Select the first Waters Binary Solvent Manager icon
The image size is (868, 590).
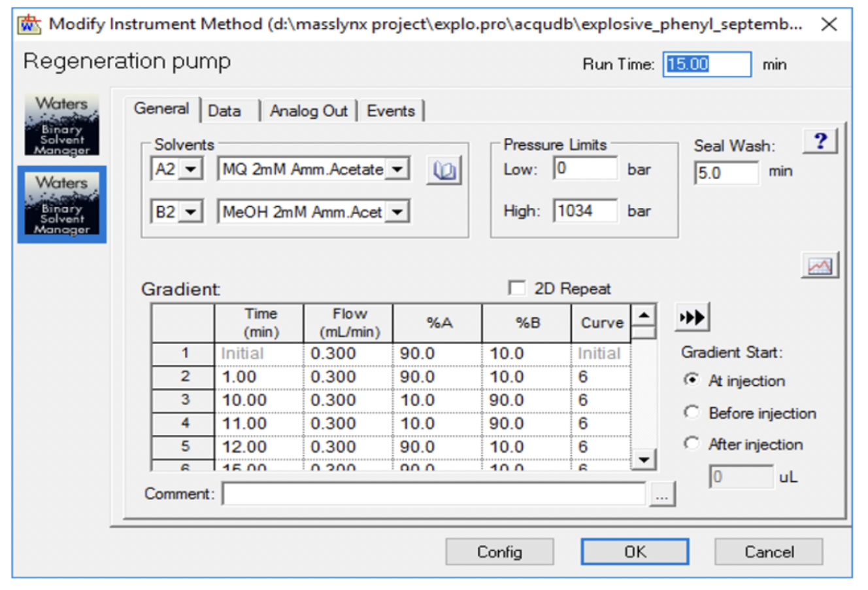coord(61,125)
